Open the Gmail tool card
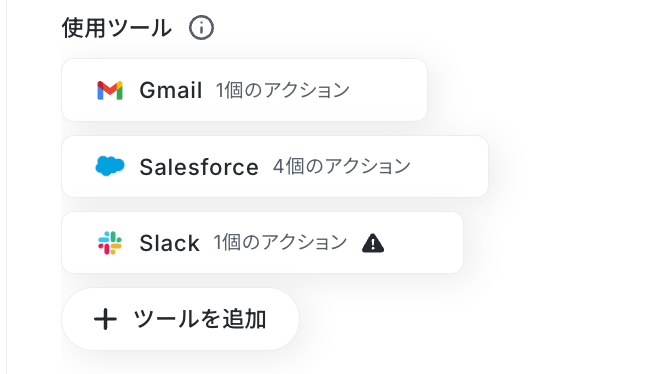This screenshot has width=672, height=374. [244, 90]
